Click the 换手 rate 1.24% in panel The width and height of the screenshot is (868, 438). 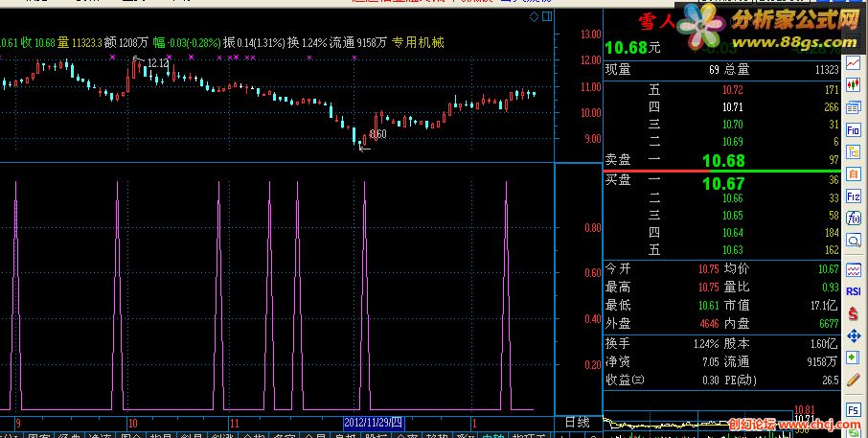click(x=706, y=344)
